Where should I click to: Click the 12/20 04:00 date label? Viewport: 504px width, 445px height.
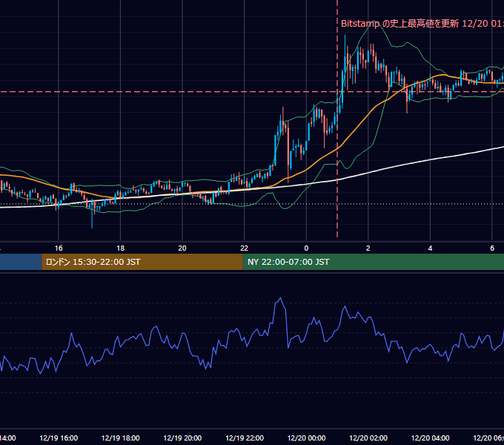point(431,438)
